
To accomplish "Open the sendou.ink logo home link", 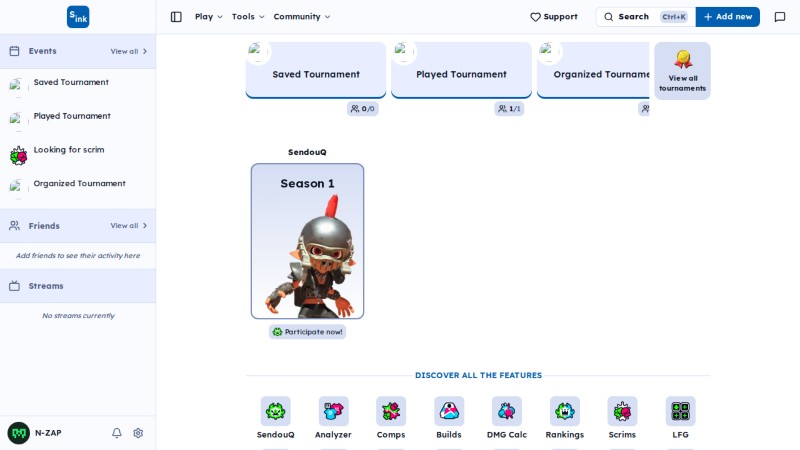I will (78, 17).
